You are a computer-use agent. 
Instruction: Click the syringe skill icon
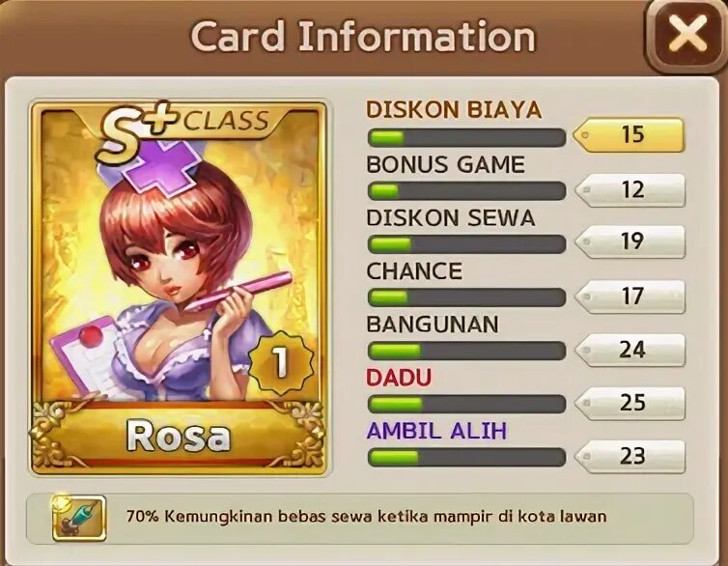coord(79,518)
